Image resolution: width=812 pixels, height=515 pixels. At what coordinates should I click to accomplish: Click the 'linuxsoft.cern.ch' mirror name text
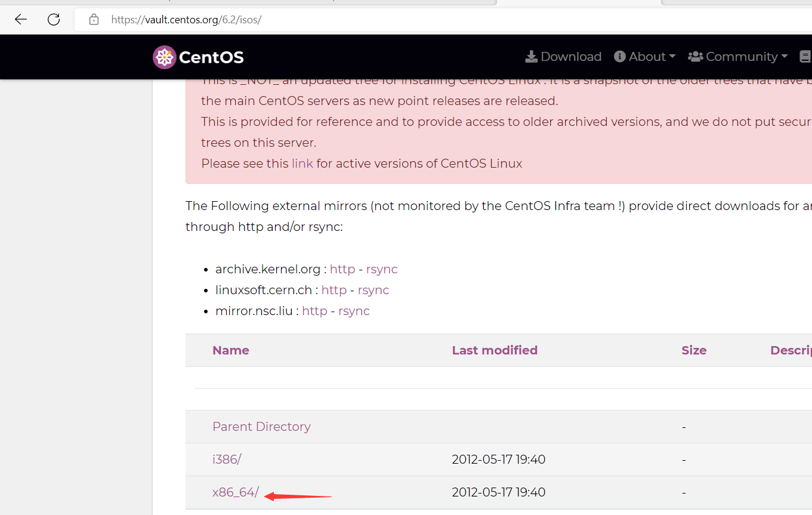pyautogui.click(x=264, y=290)
